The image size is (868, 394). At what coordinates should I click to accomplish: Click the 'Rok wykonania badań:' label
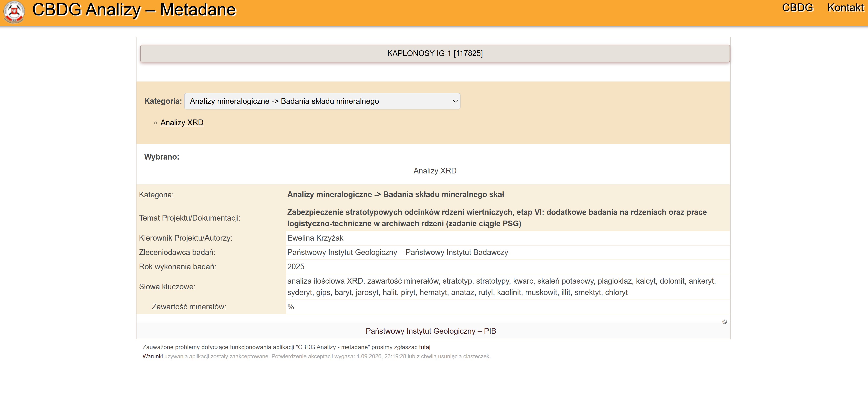tap(178, 267)
